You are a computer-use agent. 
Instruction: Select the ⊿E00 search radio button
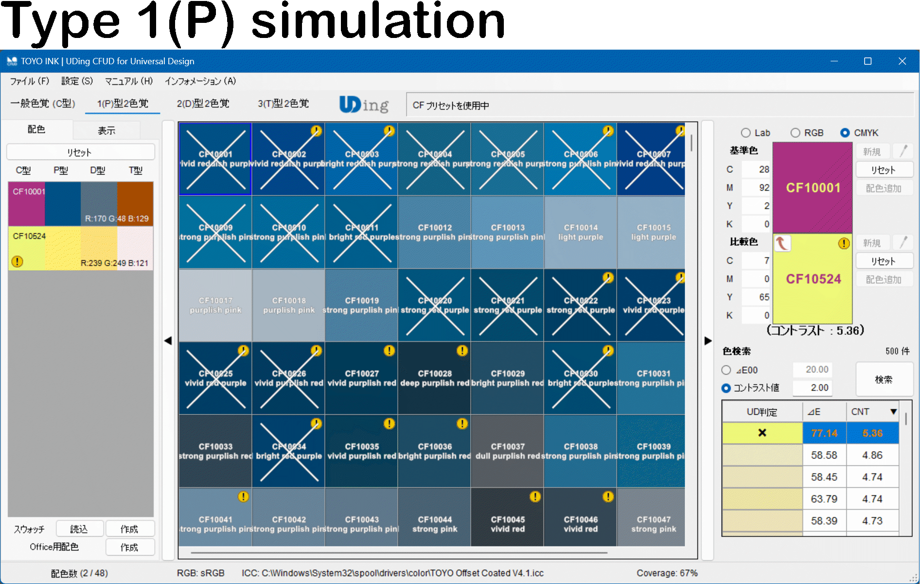pyautogui.click(x=727, y=370)
